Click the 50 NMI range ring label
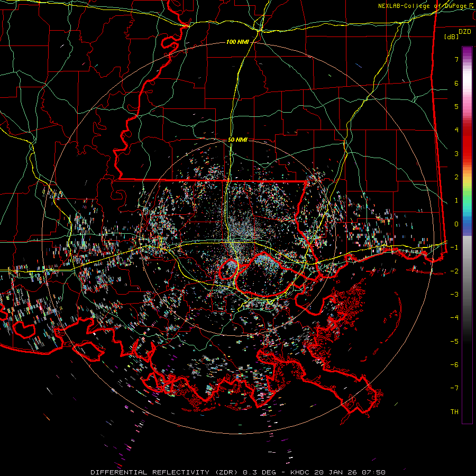 pyautogui.click(x=237, y=140)
